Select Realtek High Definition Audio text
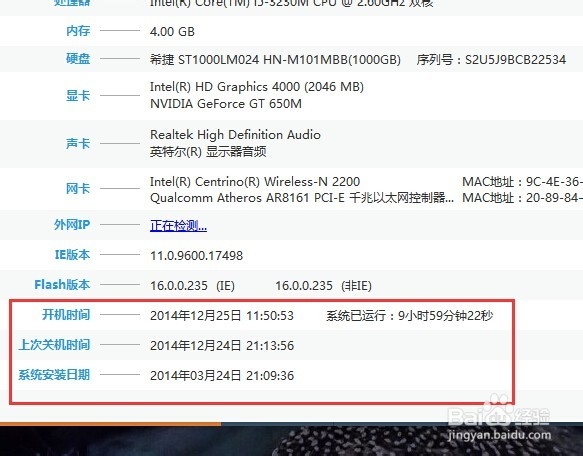583x456 pixels. coord(235,135)
